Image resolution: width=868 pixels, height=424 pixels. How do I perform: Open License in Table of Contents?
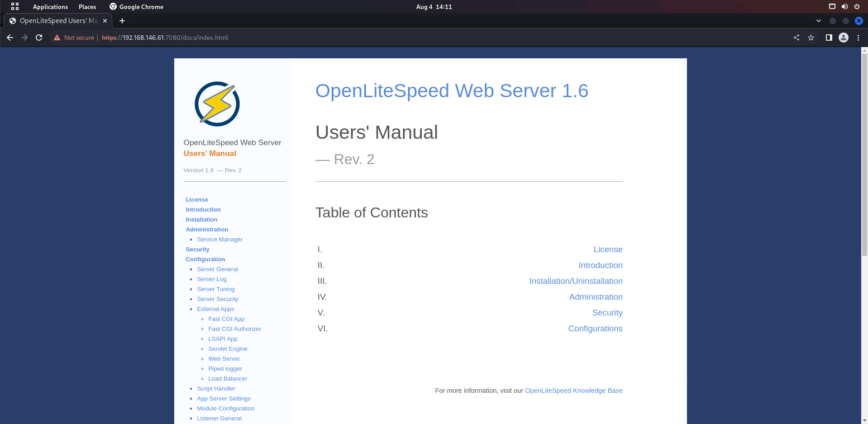coord(608,250)
